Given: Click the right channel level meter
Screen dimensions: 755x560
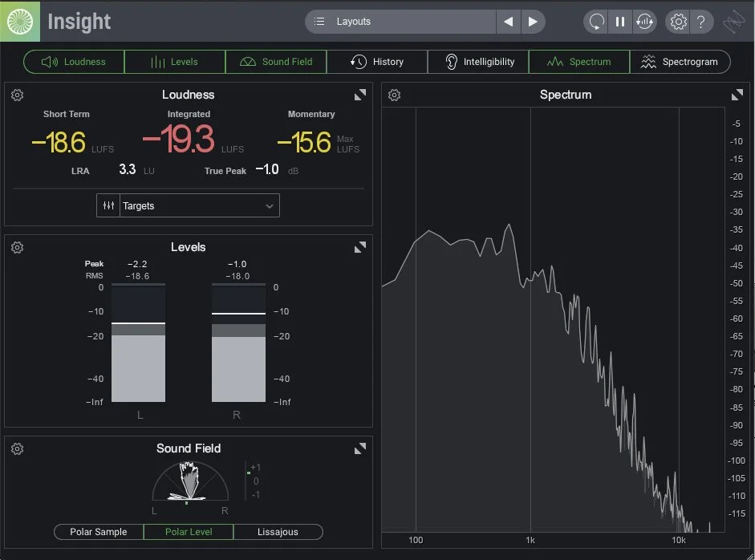Looking at the screenshot, I should (x=238, y=343).
